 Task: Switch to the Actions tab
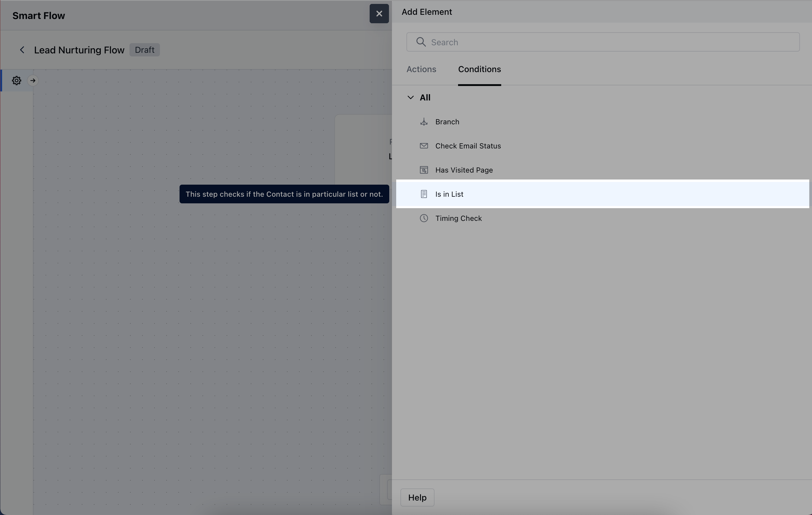(x=421, y=69)
